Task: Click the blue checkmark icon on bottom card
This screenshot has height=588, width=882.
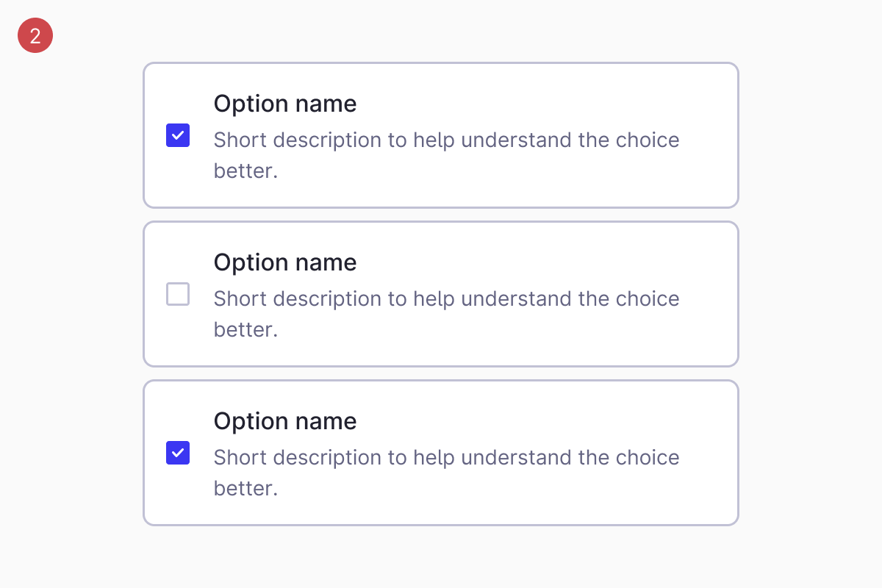Action: (x=177, y=453)
